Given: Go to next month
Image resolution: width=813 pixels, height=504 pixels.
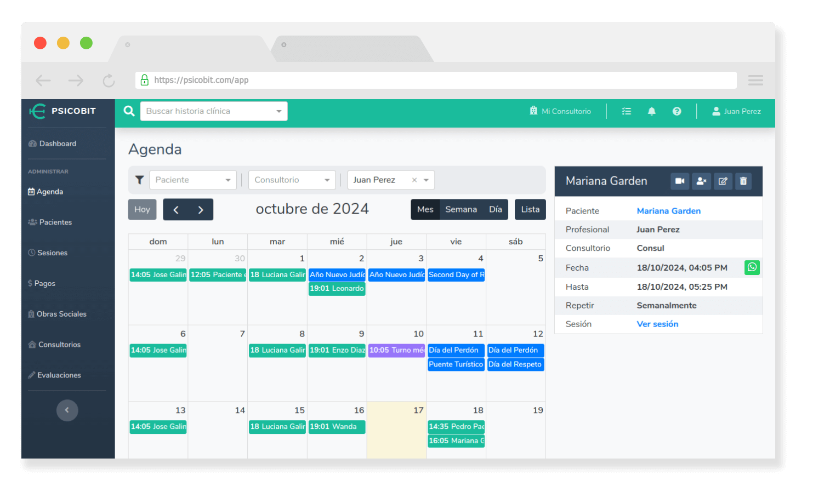Looking at the screenshot, I should point(201,210).
